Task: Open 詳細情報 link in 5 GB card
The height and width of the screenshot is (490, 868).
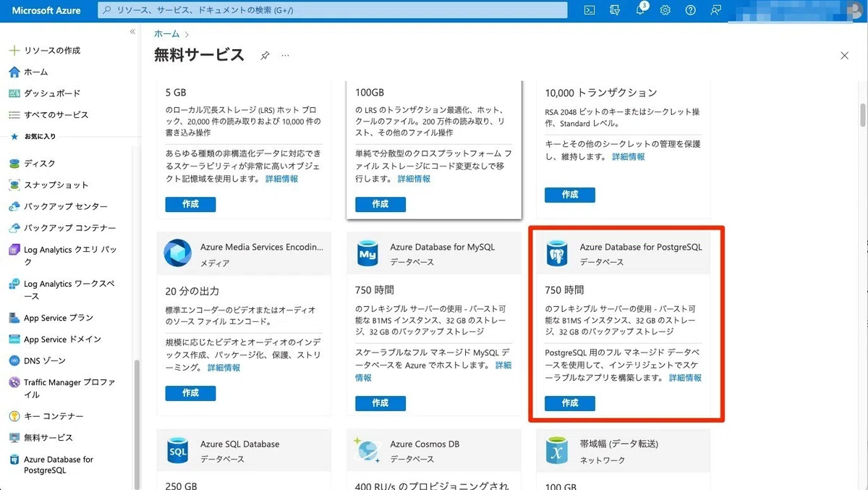Action: (281, 179)
